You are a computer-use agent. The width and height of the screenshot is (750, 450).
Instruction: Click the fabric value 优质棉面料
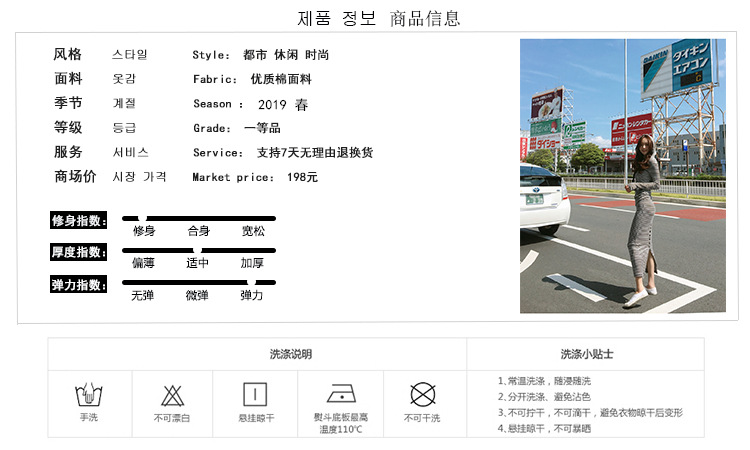(x=281, y=79)
